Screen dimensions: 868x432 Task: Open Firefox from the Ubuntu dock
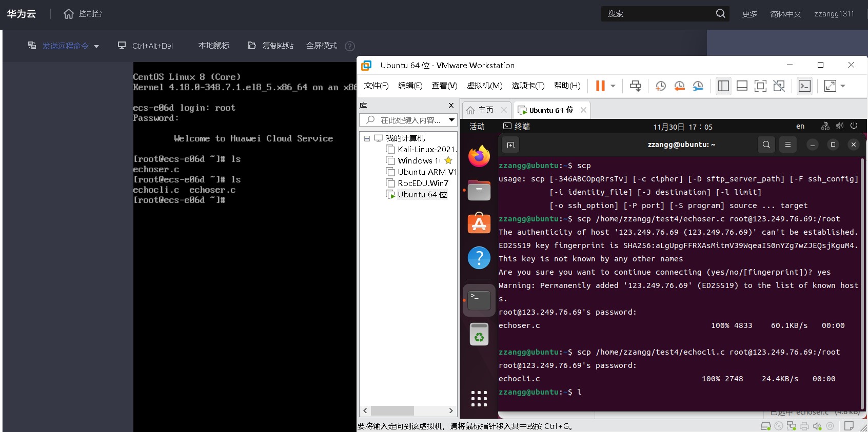pyautogui.click(x=479, y=156)
